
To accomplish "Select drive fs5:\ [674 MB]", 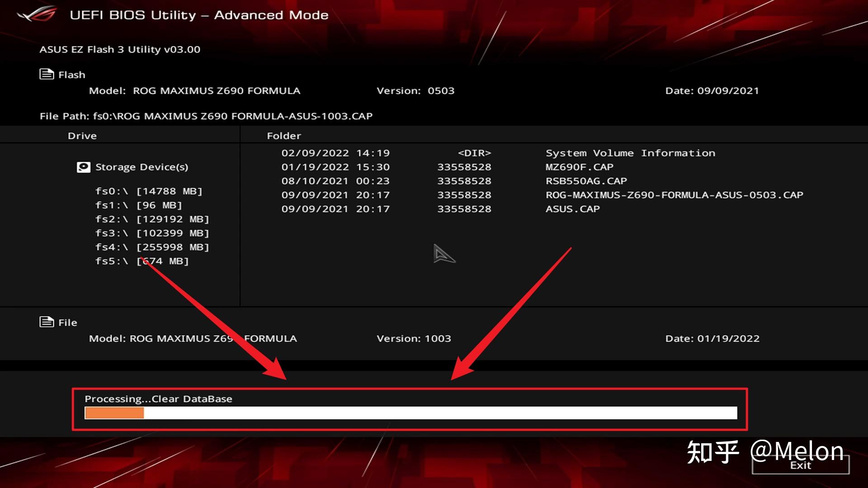I will click(142, 261).
